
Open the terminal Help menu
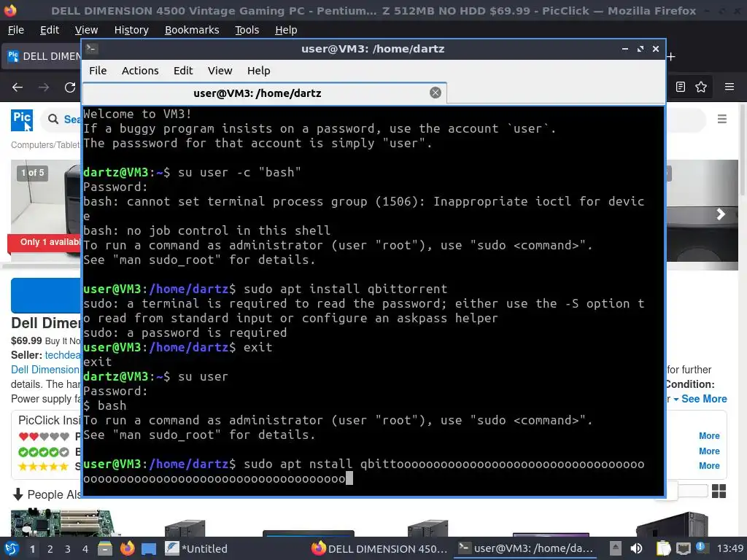point(259,71)
